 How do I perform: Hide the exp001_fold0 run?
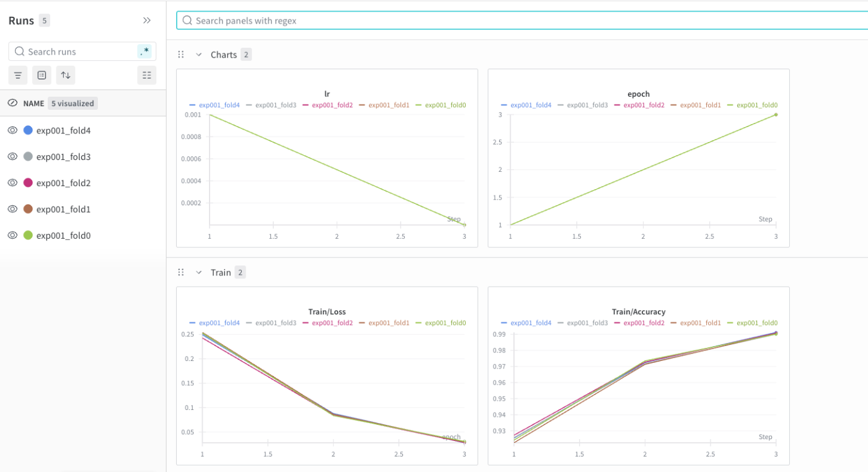(x=12, y=235)
